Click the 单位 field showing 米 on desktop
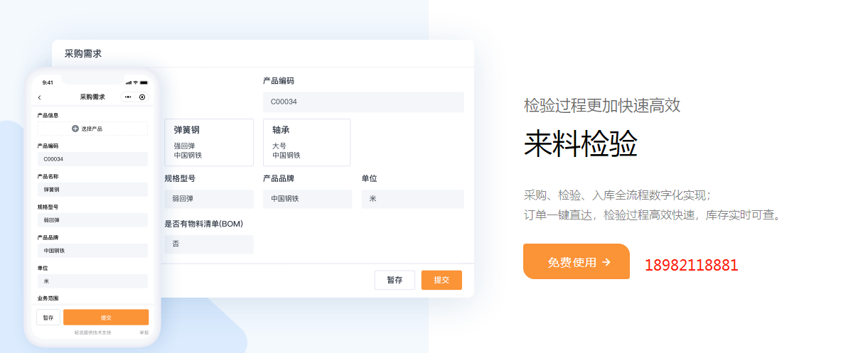The width and height of the screenshot is (868, 353). 412,199
